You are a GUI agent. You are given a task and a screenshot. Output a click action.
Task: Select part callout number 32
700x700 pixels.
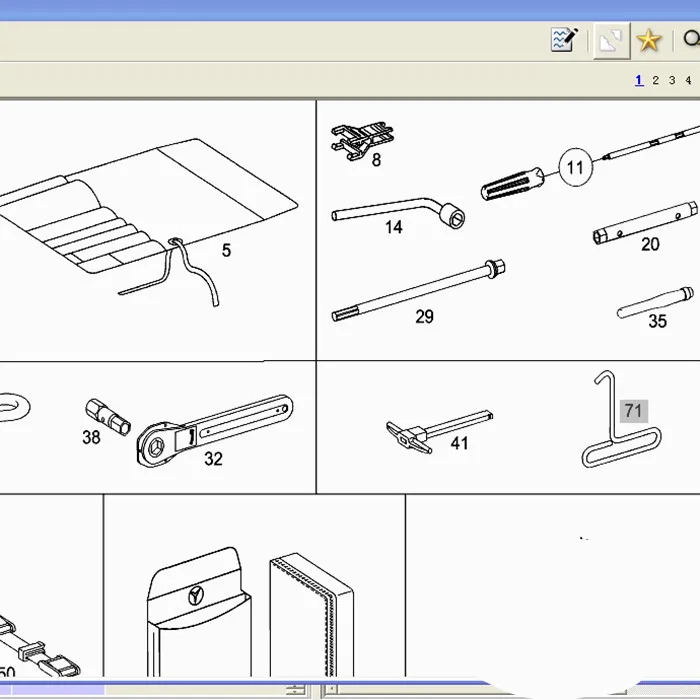[213, 458]
